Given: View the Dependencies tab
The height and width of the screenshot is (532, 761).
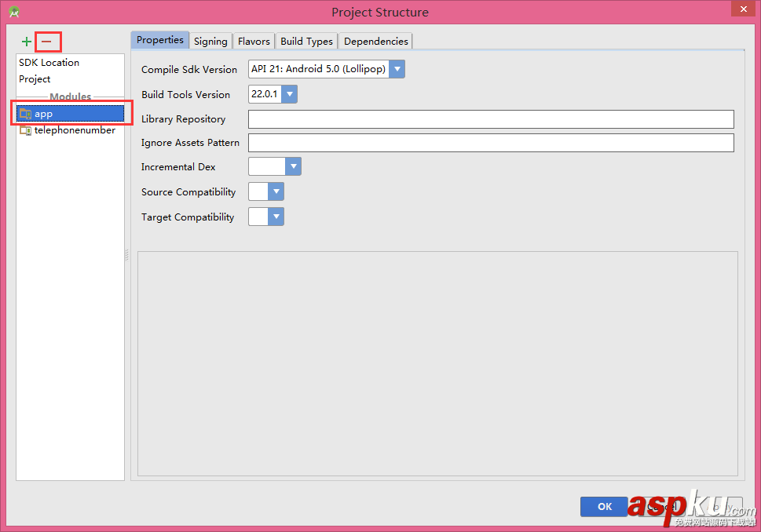Looking at the screenshot, I should pyautogui.click(x=375, y=40).
